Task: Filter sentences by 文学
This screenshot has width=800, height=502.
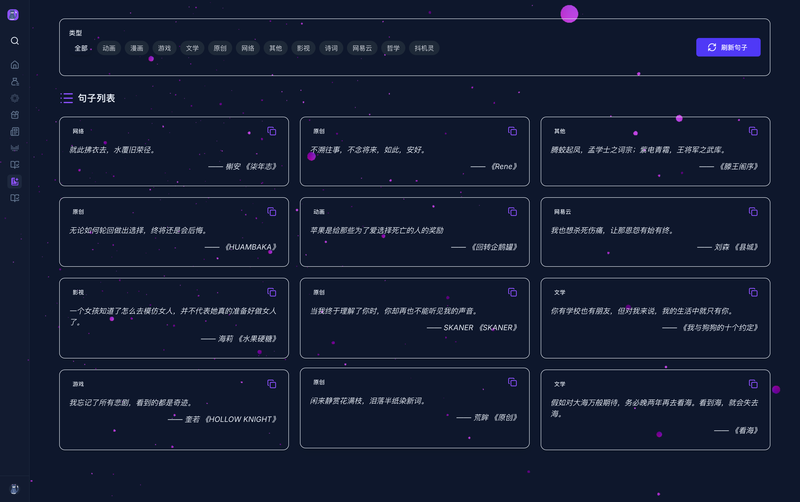Action: click(x=192, y=48)
